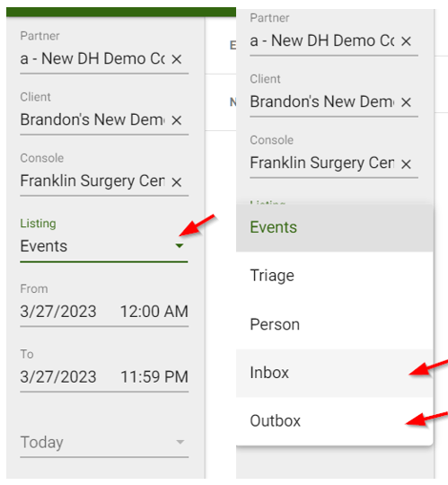This screenshot has width=448, height=485.
Task: Clear the Partner field in left panel
Action: (177, 58)
